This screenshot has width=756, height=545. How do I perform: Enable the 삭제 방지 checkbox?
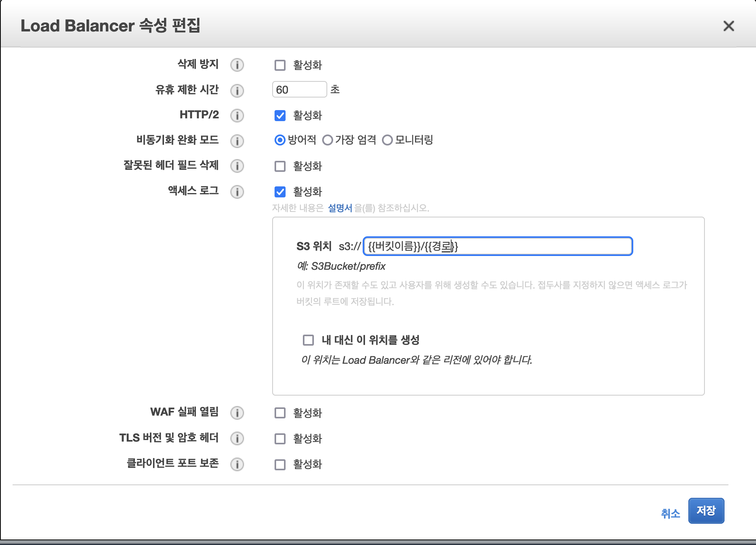click(x=280, y=65)
